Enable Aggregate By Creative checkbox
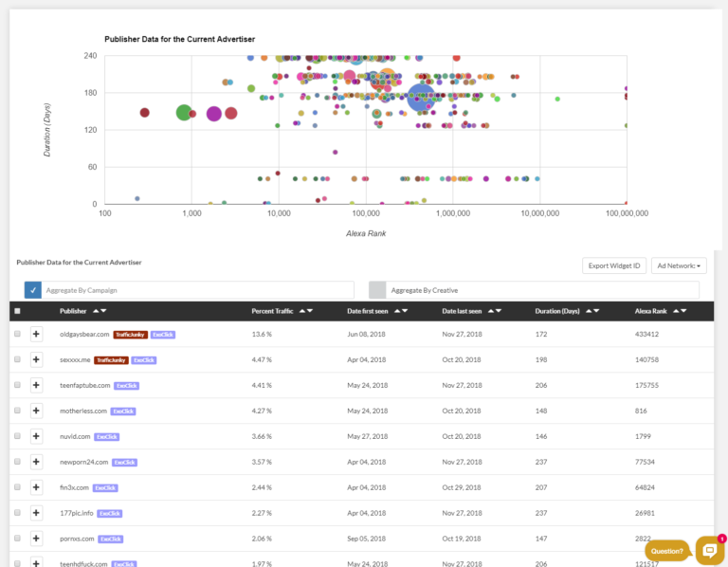 (x=377, y=290)
